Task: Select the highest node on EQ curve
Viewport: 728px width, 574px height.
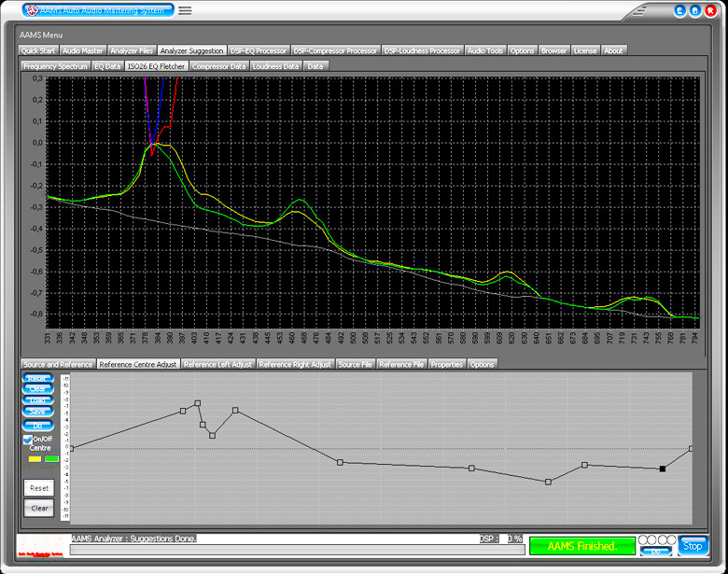Action: (x=198, y=403)
